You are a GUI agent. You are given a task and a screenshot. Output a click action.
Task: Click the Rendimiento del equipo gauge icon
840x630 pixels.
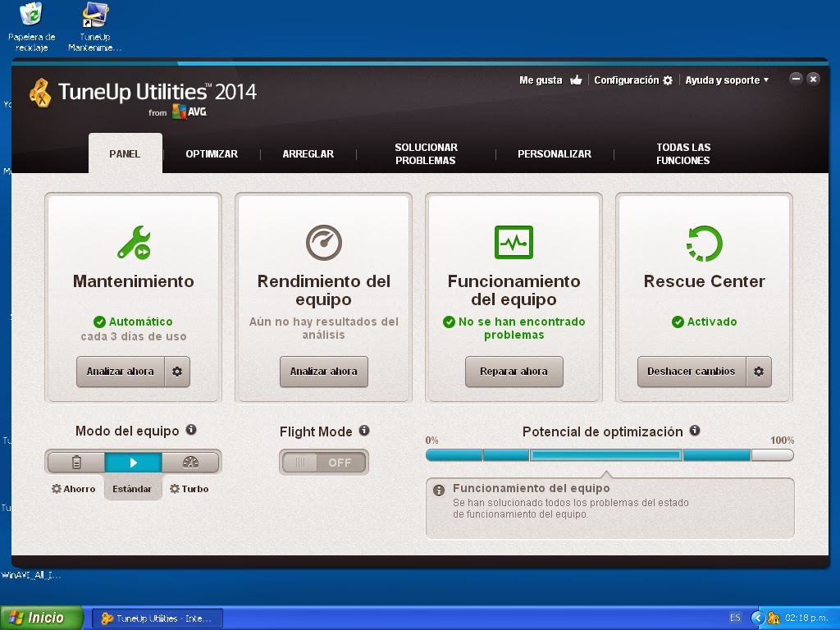[323, 242]
